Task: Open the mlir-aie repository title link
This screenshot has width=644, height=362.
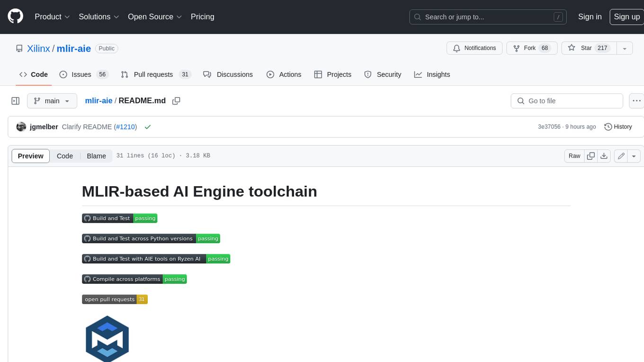Action: 74,48
